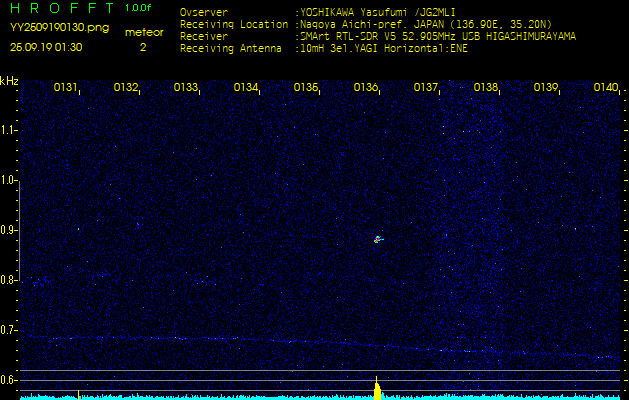The image size is (629, 400).
Task: Click the 0131 time marker
Action: tap(65, 87)
